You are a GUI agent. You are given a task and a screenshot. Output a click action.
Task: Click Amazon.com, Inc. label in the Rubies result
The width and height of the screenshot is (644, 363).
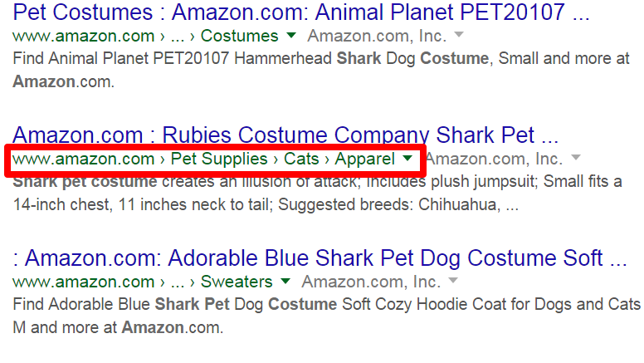click(496, 159)
